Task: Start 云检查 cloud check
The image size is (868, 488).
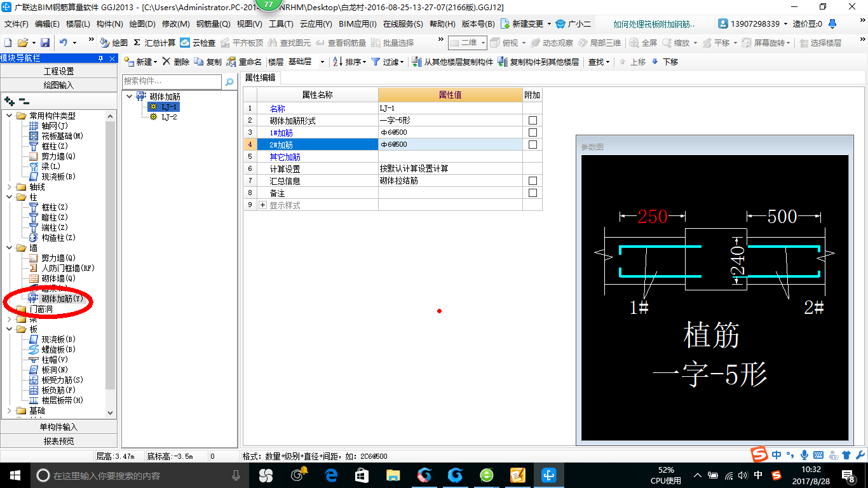Action: pyautogui.click(x=198, y=43)
